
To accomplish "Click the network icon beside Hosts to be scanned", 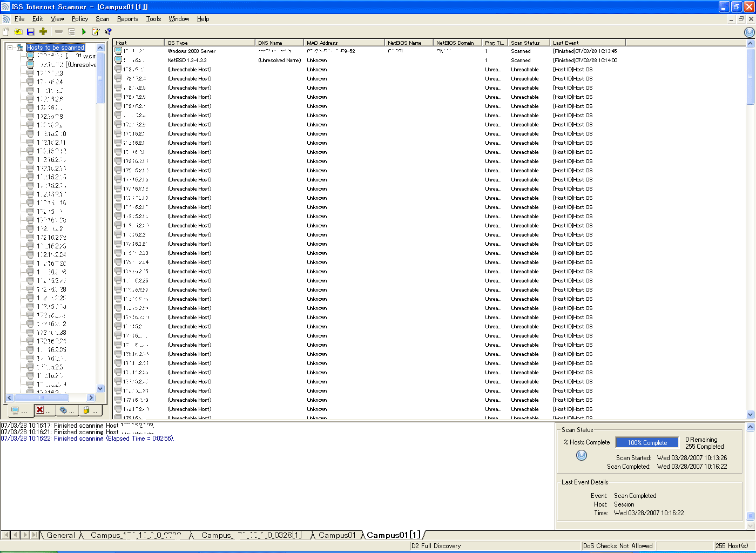I will click(20, 48).
